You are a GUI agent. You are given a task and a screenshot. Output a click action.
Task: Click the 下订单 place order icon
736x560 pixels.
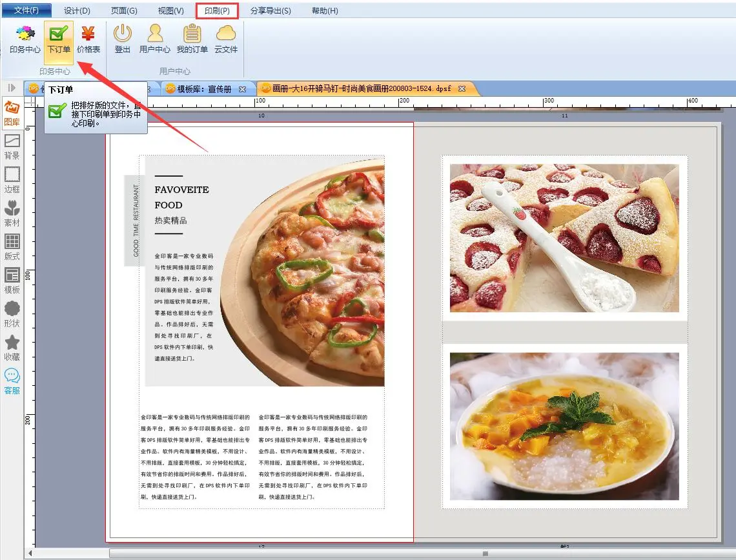pos(59,39)
